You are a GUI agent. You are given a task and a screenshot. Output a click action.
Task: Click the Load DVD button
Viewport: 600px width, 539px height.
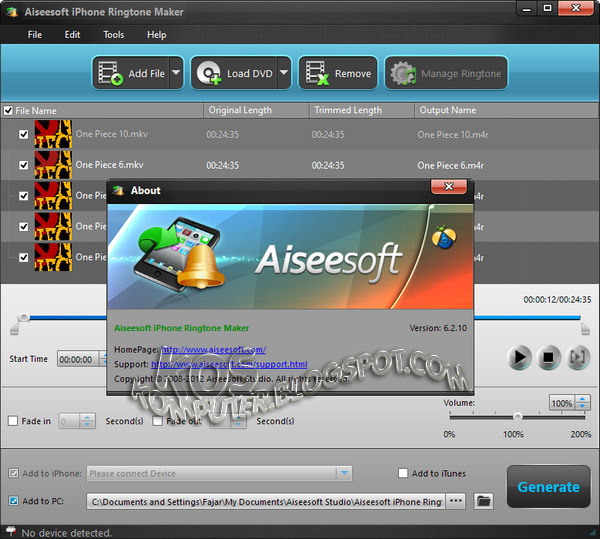tap(234, 73)
